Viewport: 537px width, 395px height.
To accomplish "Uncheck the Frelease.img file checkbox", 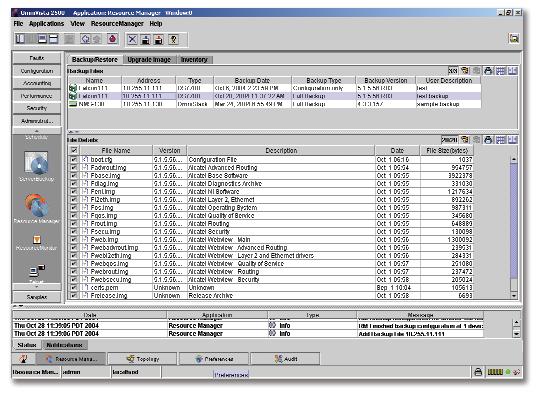I will coord(74,295).
